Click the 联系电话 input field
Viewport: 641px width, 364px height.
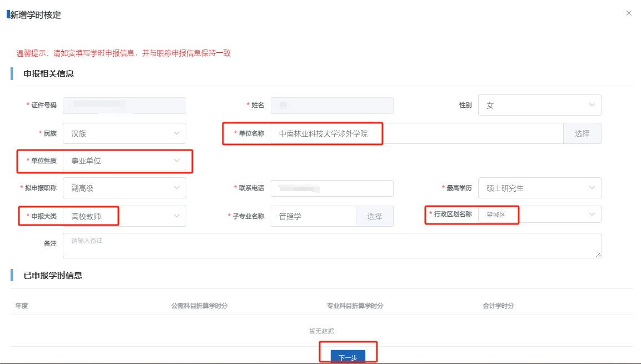pos(332,188)
